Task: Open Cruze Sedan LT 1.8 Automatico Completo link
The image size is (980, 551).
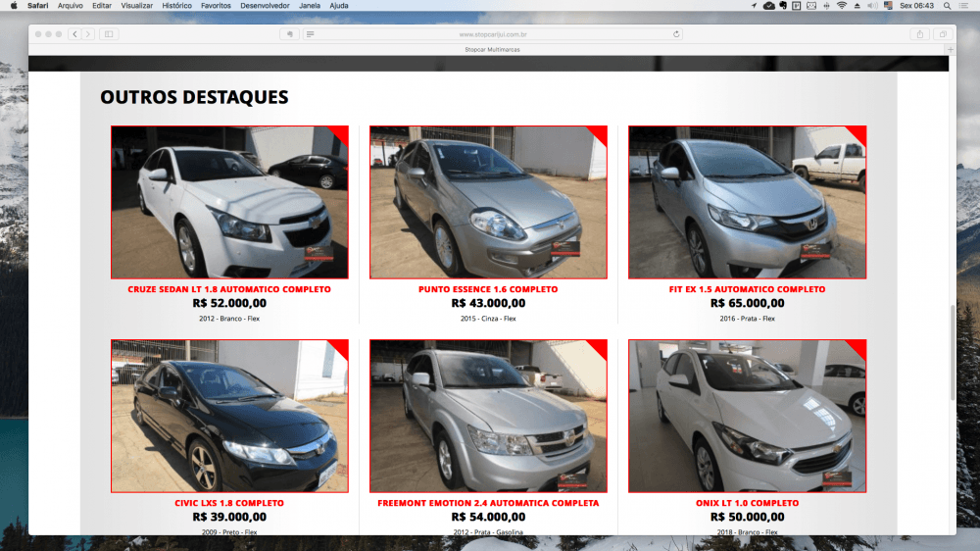Action: click(229, 289)
